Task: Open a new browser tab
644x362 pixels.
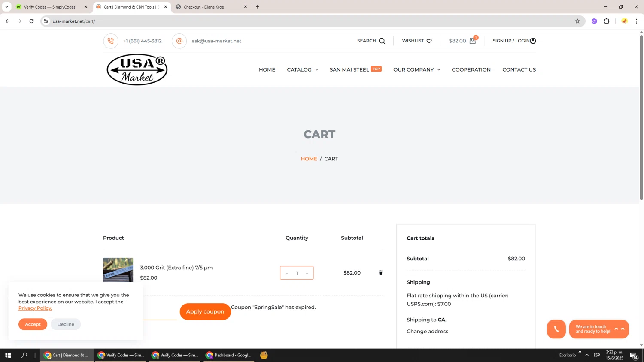Action: pyautogui.click(x=258, y=7)
